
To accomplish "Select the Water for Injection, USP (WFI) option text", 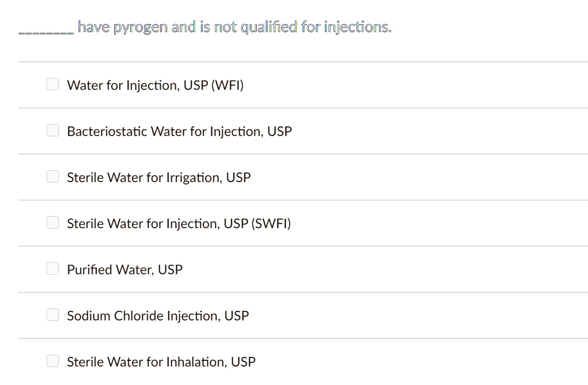I will coord(155,85).
